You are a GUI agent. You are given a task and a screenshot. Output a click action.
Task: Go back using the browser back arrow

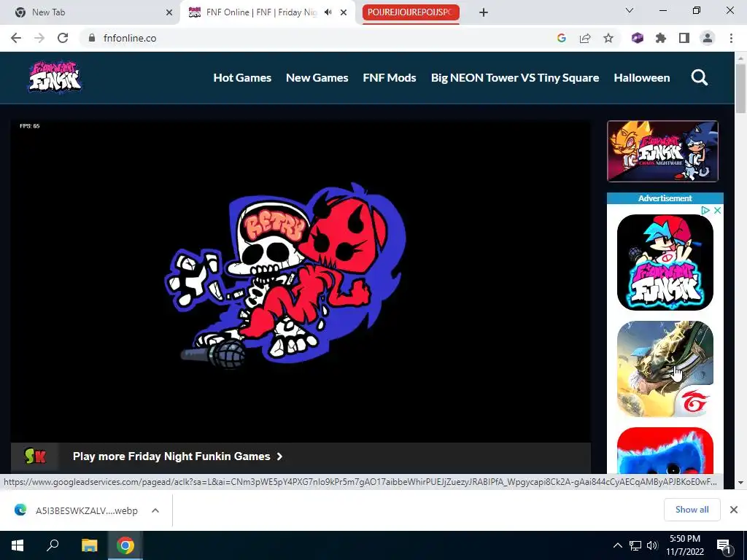16,38
